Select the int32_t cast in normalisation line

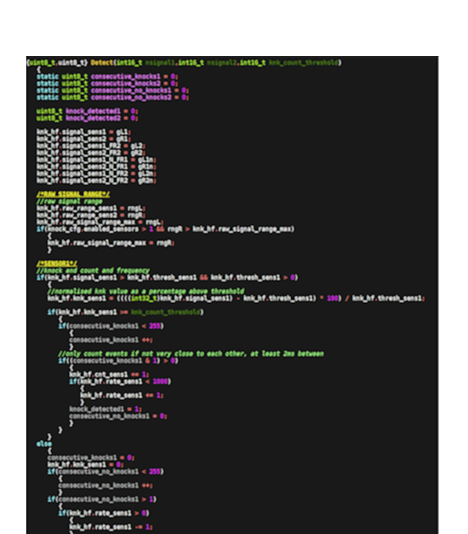tap(145, 299)
